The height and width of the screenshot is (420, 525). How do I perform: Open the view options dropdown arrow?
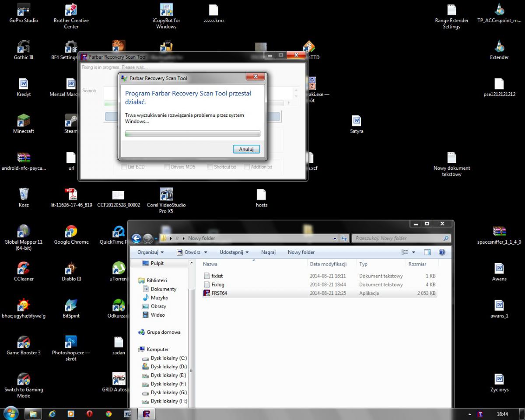413,252
